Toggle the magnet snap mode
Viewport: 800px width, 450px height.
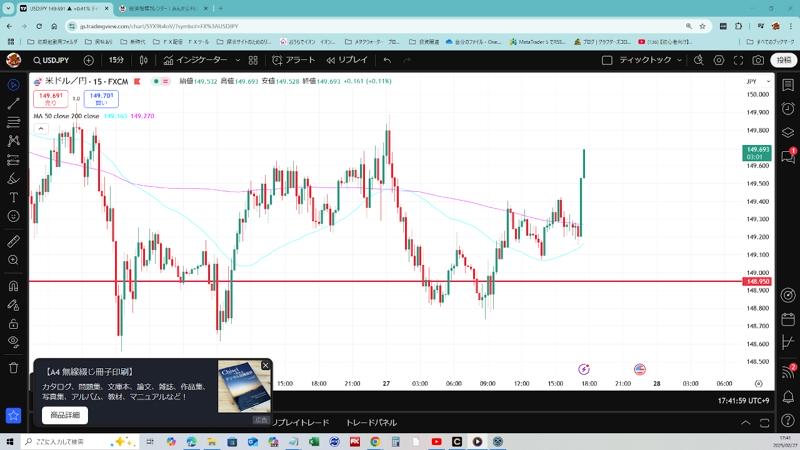point(14,286)
